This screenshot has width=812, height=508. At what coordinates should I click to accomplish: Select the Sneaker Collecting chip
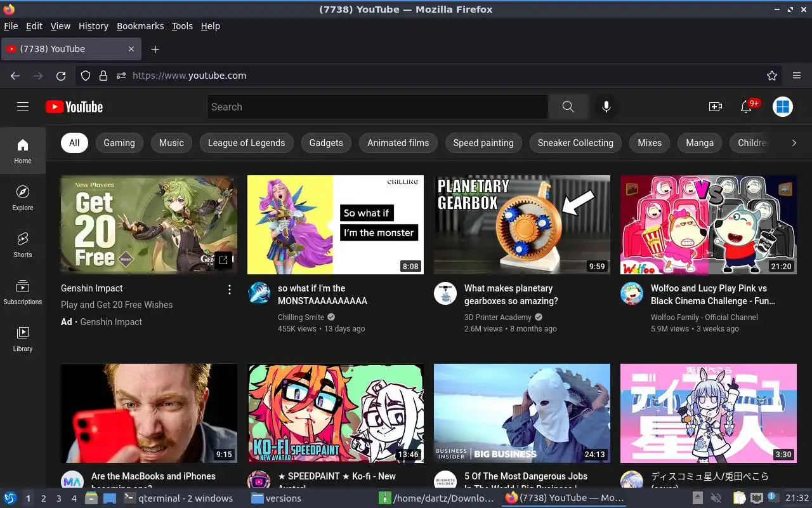pos(575,143)
